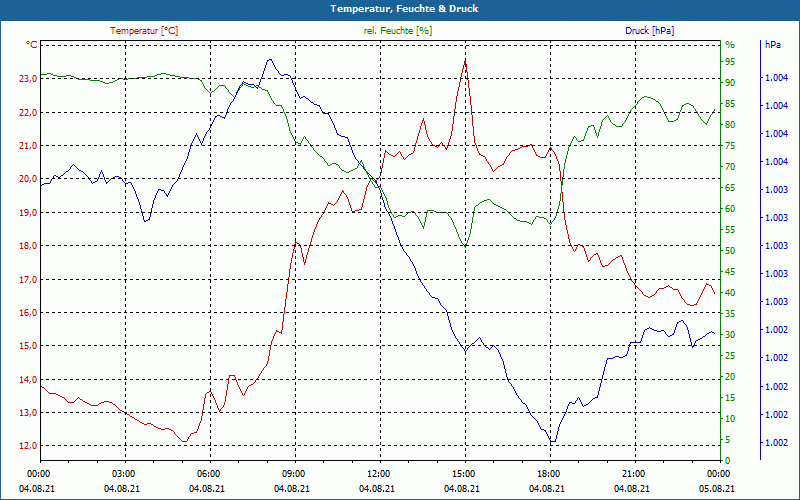The width and height of the screenshot is (800, 500).
Task: Click the '03:00' time axis label
Action: [122, 473]
